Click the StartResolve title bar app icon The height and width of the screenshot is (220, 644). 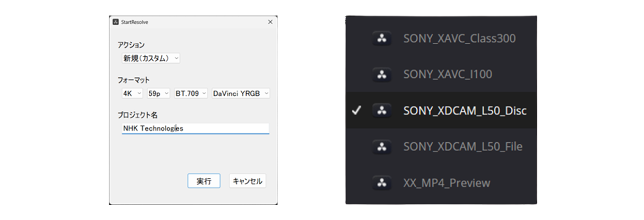click(x=116, y=22)
